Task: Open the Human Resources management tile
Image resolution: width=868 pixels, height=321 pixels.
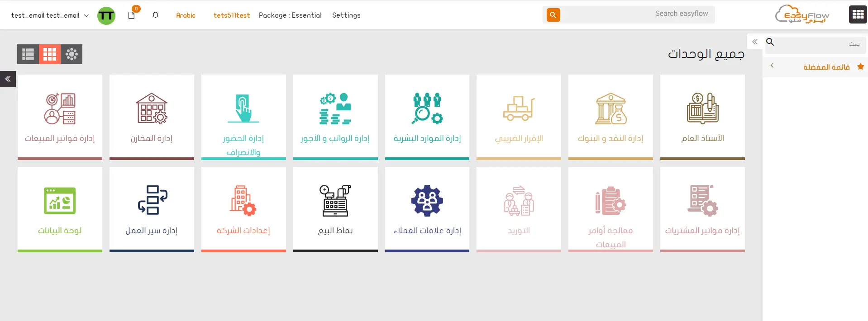Action: pyautogui.click(x=427, y=117)
